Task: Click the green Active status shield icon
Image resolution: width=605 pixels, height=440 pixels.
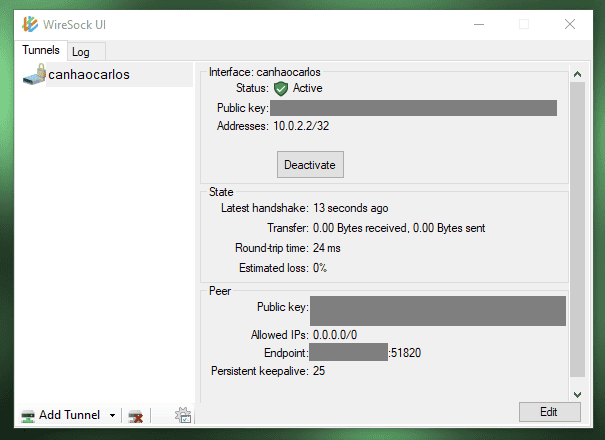Action: tap(281, 88)
